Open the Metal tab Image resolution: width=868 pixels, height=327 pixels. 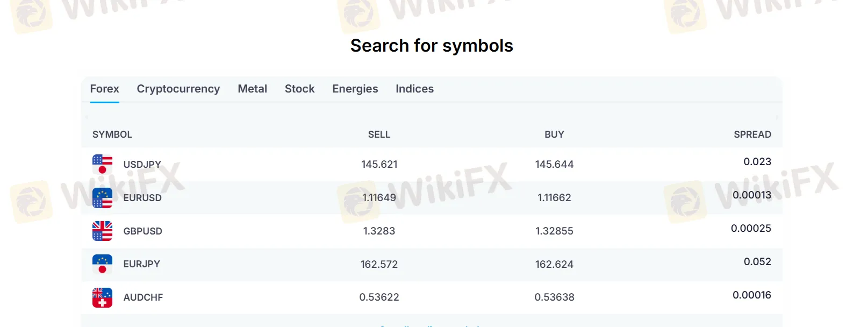tap(253, 89)
